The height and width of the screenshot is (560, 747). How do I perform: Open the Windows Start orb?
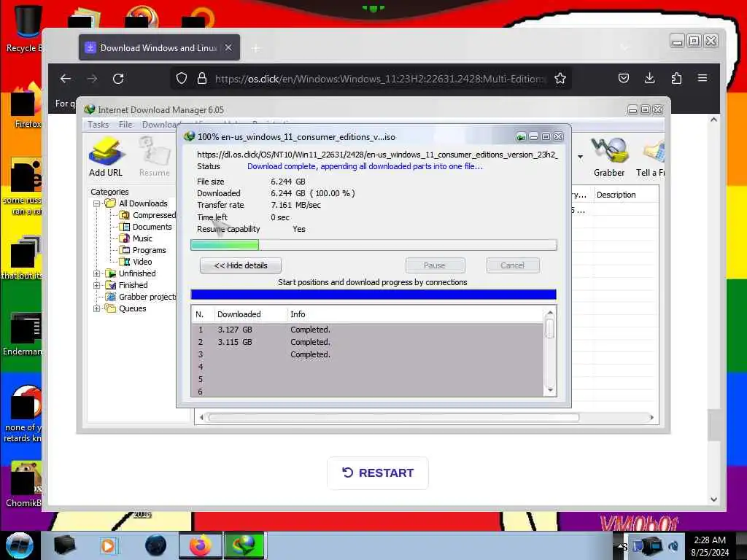pyautogui.click(x=19, y=545)
